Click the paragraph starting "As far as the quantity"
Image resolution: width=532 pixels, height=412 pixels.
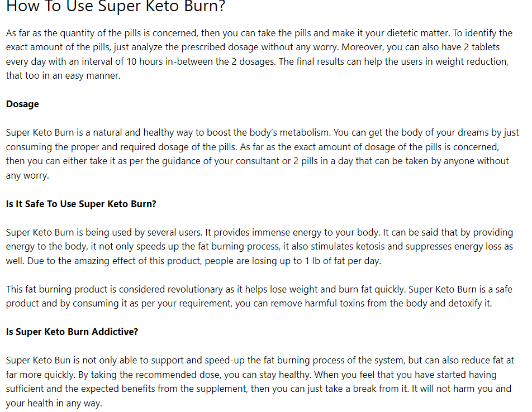pyautogui.click(x=259, y=54)
